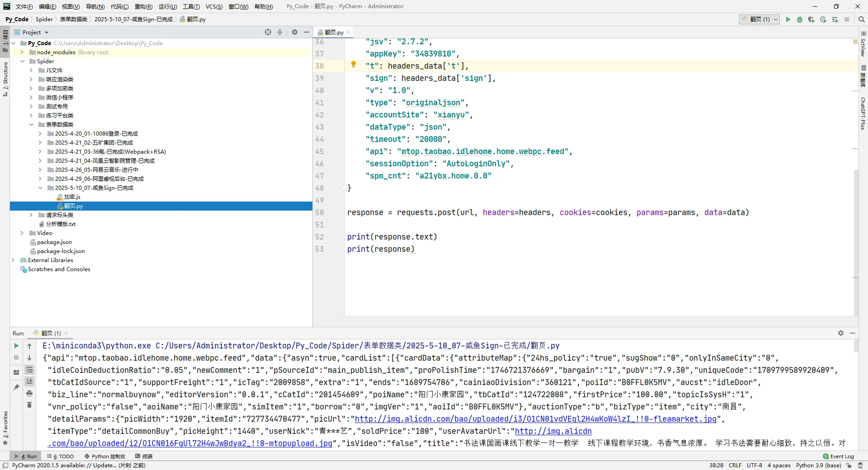Select the 翻页.py editor tab
The image size is (868, 470).
[334, 33]
